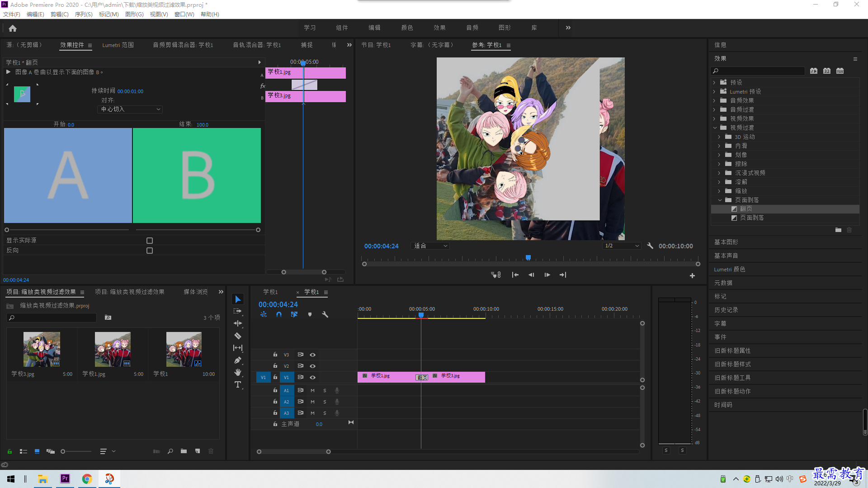Solo audio track A2
Viewport: 868px width, 488px height.
pos(325,402)
